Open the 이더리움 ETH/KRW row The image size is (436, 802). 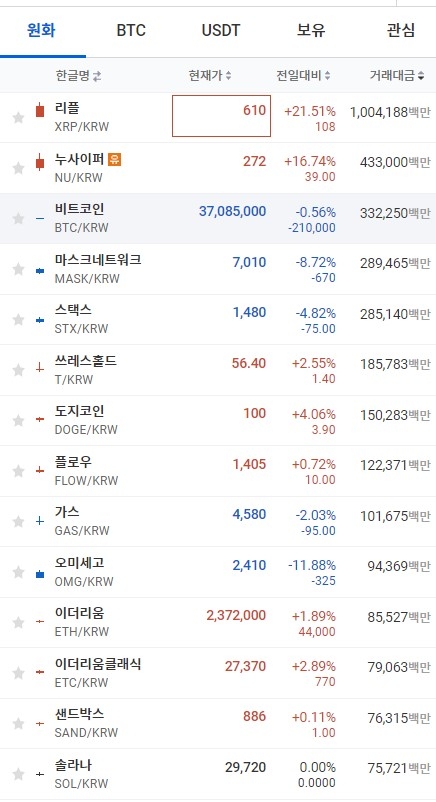(218, 622)
